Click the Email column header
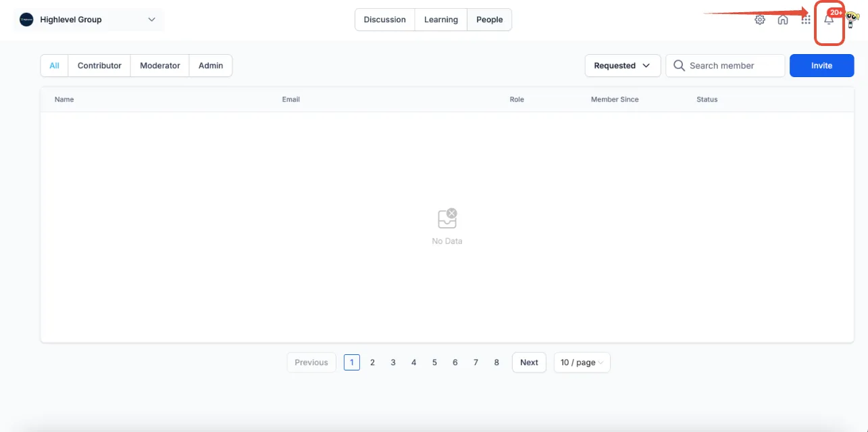Viewport: 868px width, 432px height. (291, 99)
